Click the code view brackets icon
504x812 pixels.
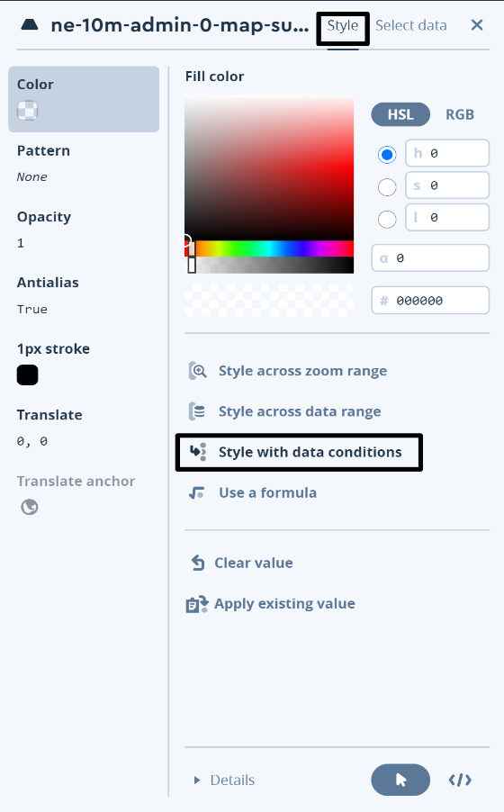460,780
